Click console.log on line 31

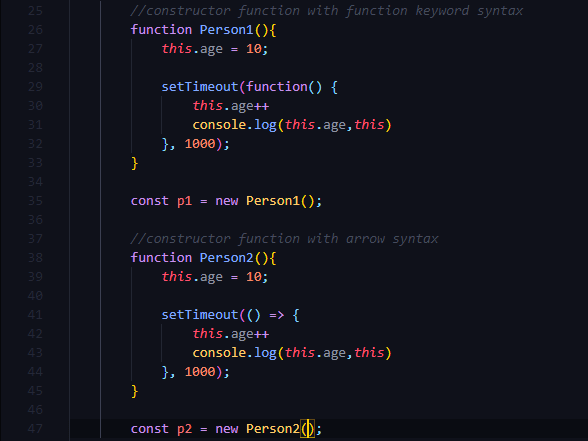click(x=234, y=125)
